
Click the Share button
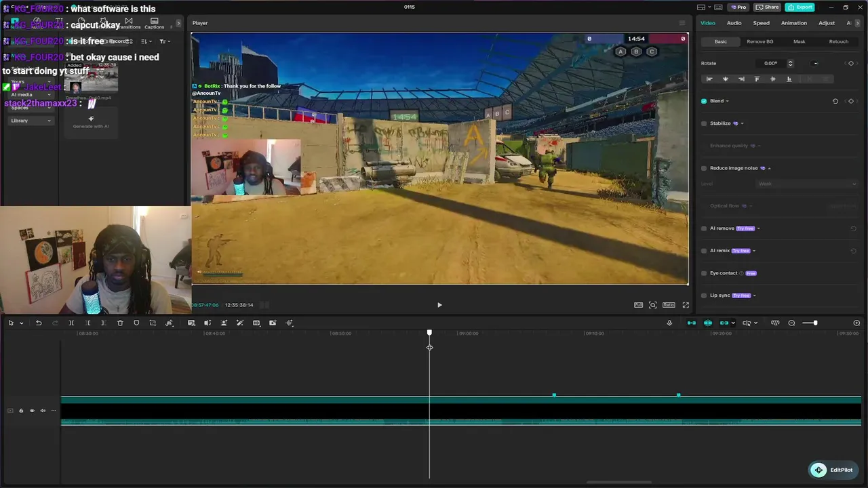[768, 7]
